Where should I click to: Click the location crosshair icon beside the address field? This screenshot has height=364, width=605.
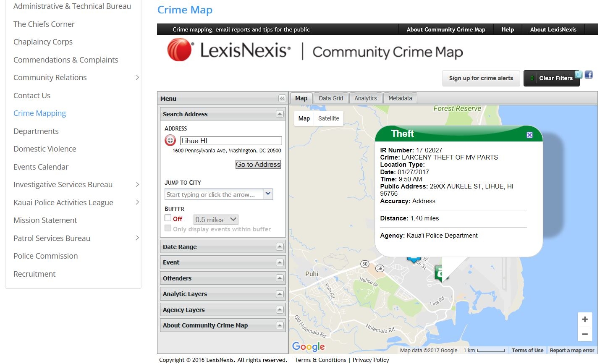170,140
